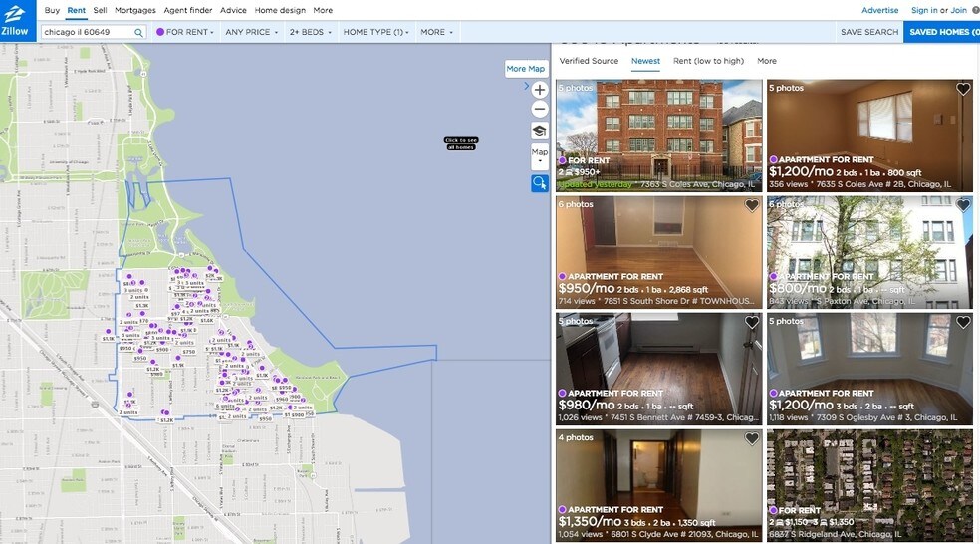Open the 7363 S Coles Ave brick building listing

[658, 136]
